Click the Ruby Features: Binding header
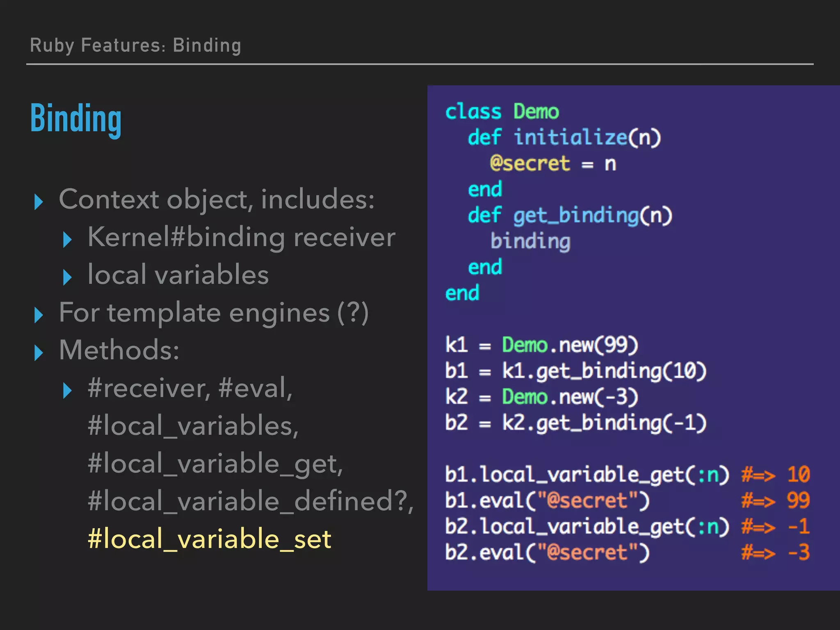This screenshot has height=630, width=840. coord(135,45)
